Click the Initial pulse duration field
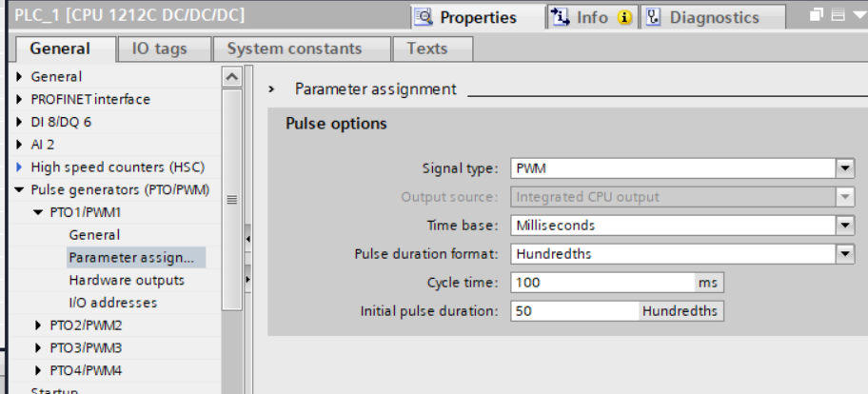The height and width of the screenshot is (394, 868). [574, 311]
